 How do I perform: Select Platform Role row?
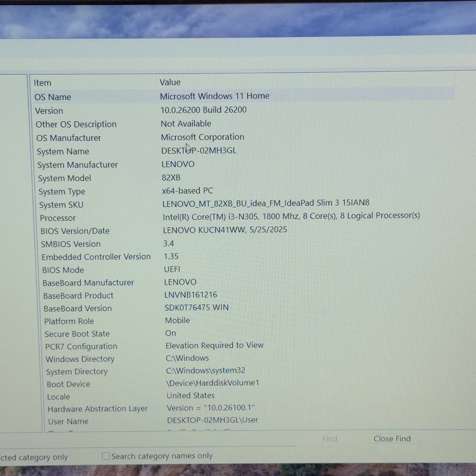coord(69,321)
